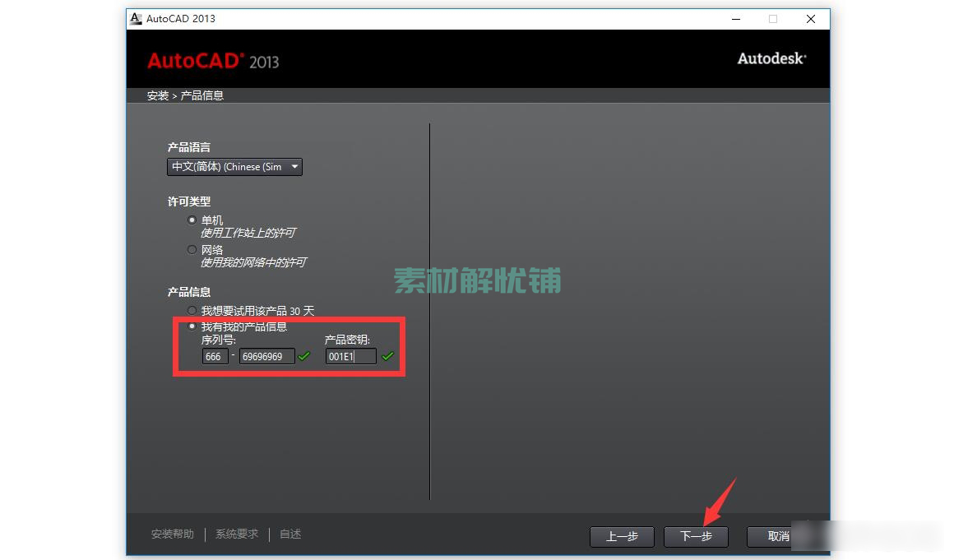Click the serial number prefix field 666
This screenshot has height=560, width=954.
click(215, 356)
